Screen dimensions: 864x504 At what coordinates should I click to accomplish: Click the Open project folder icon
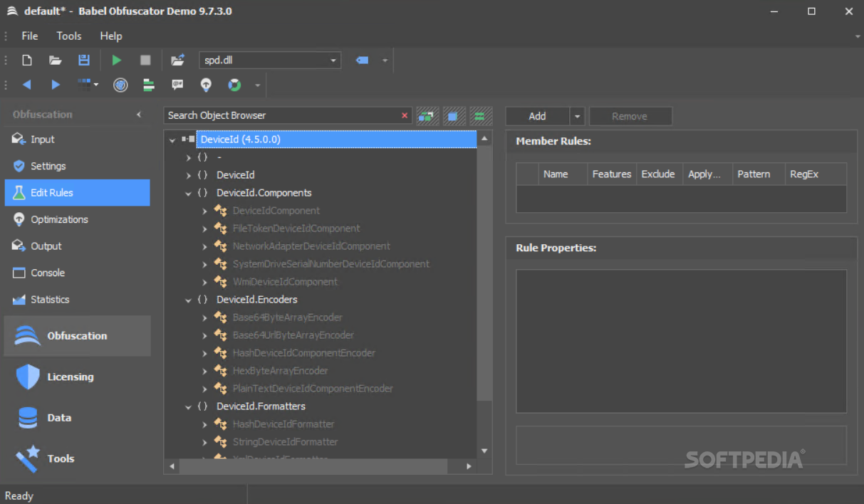pyautogui.click(x=55, y=61)
